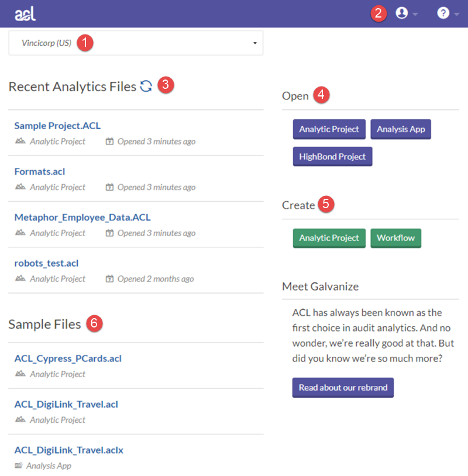Open the user profile icon menu
Image resolution: width=468 pixels, height=476 pixels.
[x=401, y=13]
